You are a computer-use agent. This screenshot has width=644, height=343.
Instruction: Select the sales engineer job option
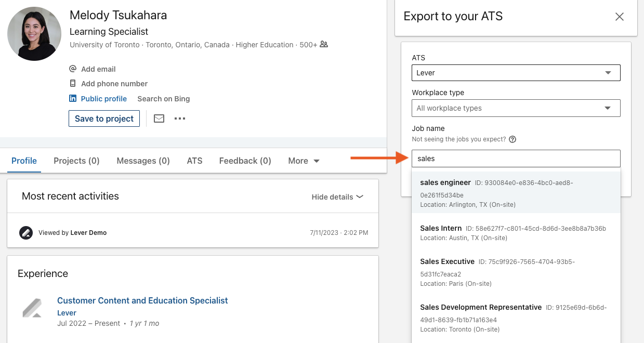click(x=516, y=193)
